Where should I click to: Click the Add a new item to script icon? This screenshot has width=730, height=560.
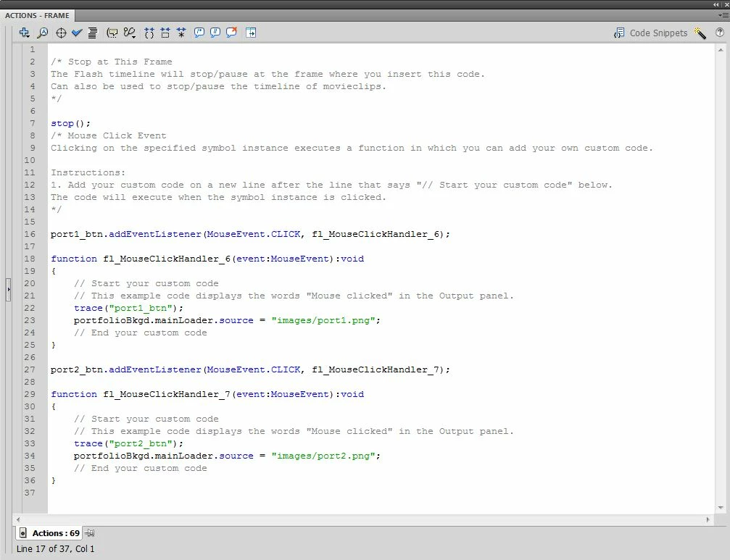pyautogui.click(x=24, y=33)
